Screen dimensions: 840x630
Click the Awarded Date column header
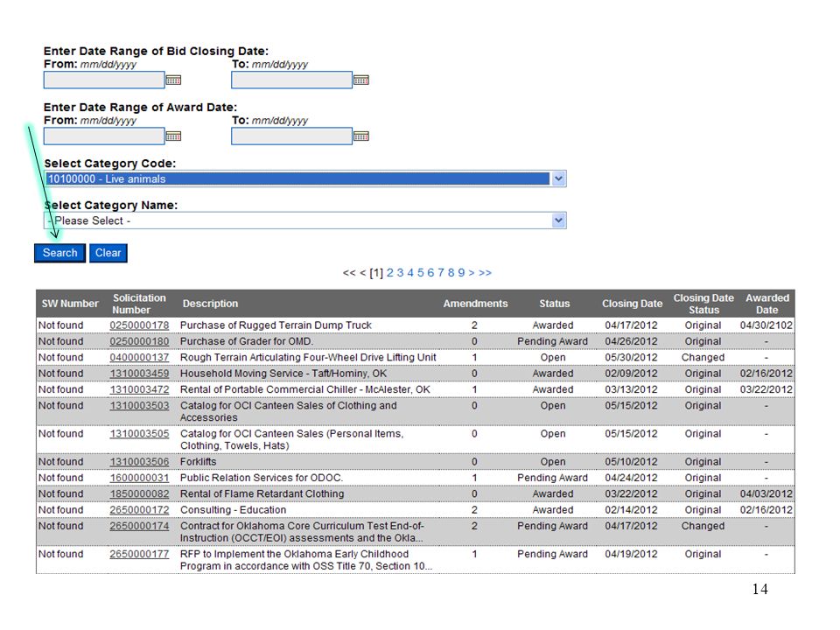767,304
